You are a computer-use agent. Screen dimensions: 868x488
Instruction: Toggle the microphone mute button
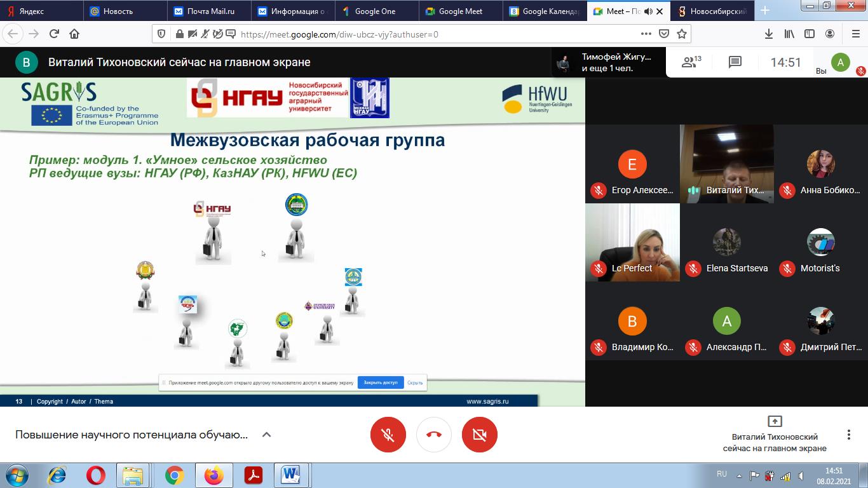click(388, 435)
